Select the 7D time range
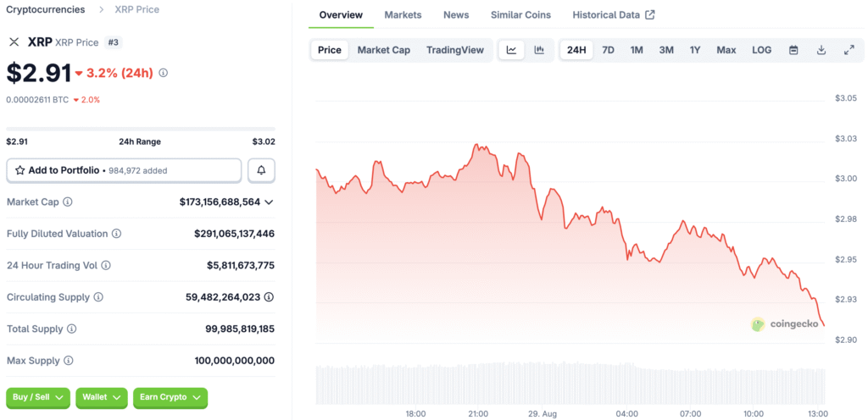The height and width of the screenshot is (420, 868). pos(608,50)
